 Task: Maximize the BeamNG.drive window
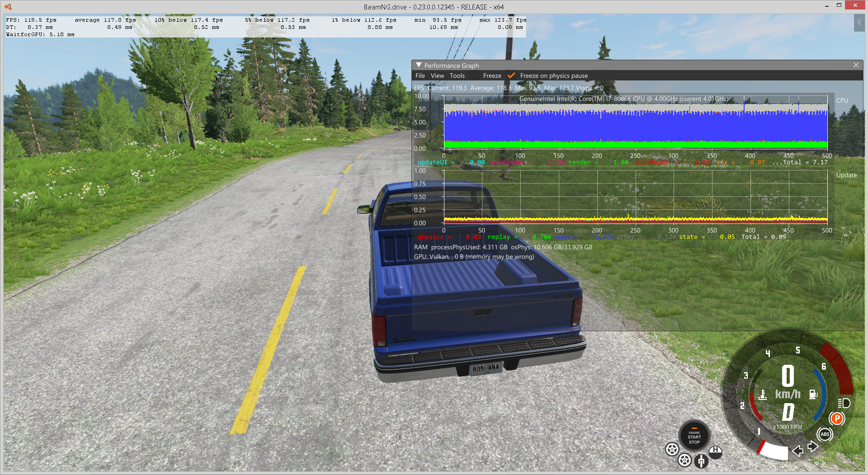[839, 5]
